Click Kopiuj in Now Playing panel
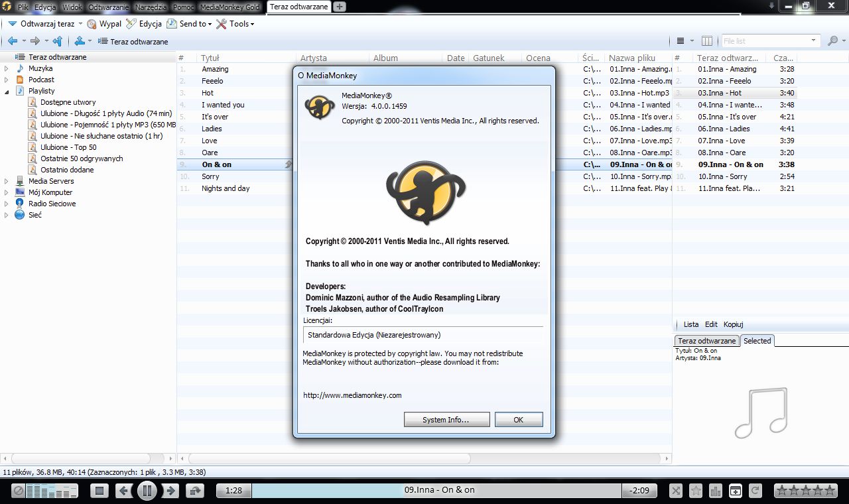849x504 pixels. 733,324
